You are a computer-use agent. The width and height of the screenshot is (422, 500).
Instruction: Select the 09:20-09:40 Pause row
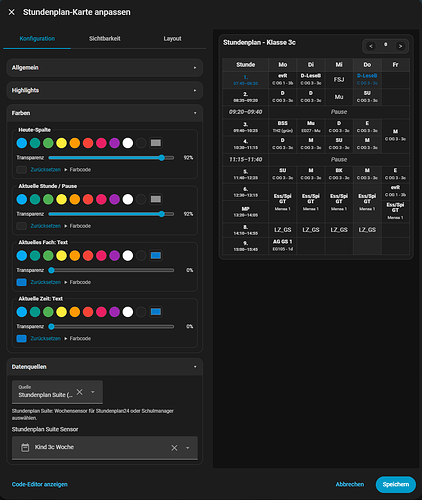point(316,112)
